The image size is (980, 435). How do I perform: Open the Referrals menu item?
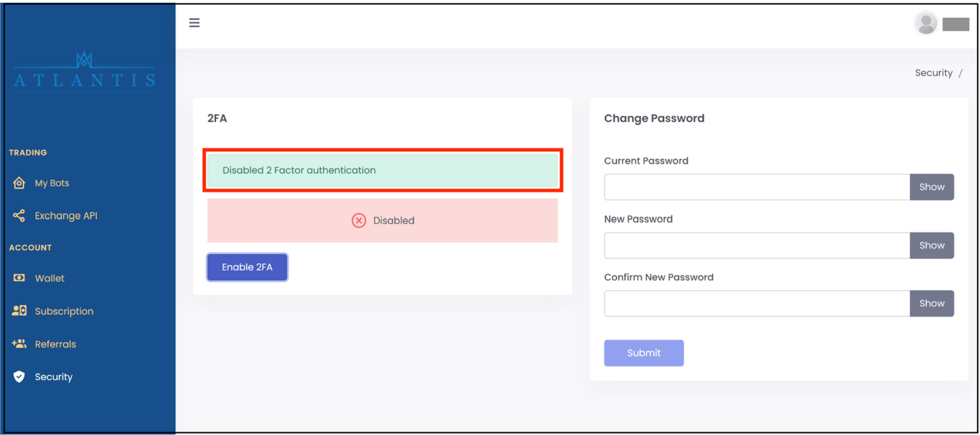[55, 344]
